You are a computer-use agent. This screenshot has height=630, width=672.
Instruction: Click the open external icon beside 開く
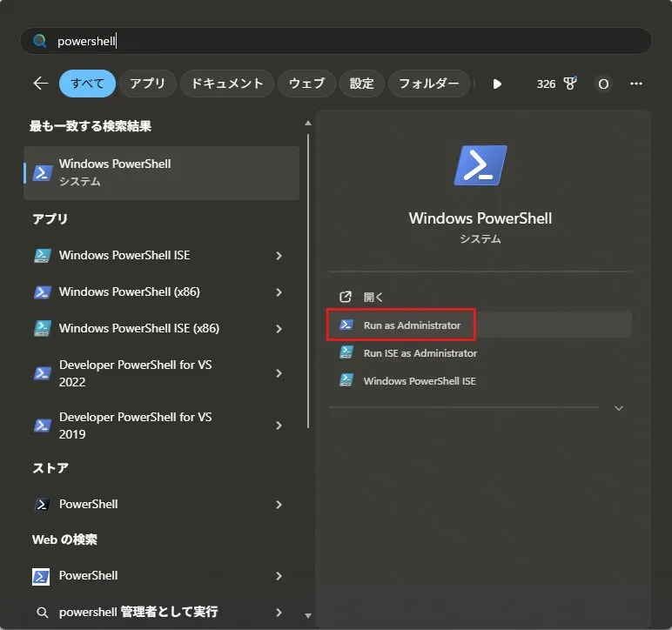[x=346, y=297]
